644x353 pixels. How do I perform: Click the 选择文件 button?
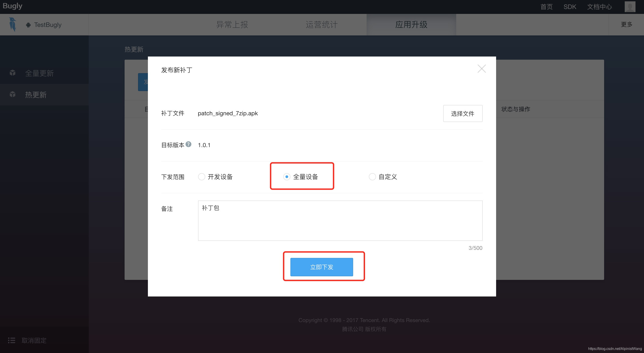[463, 113]
